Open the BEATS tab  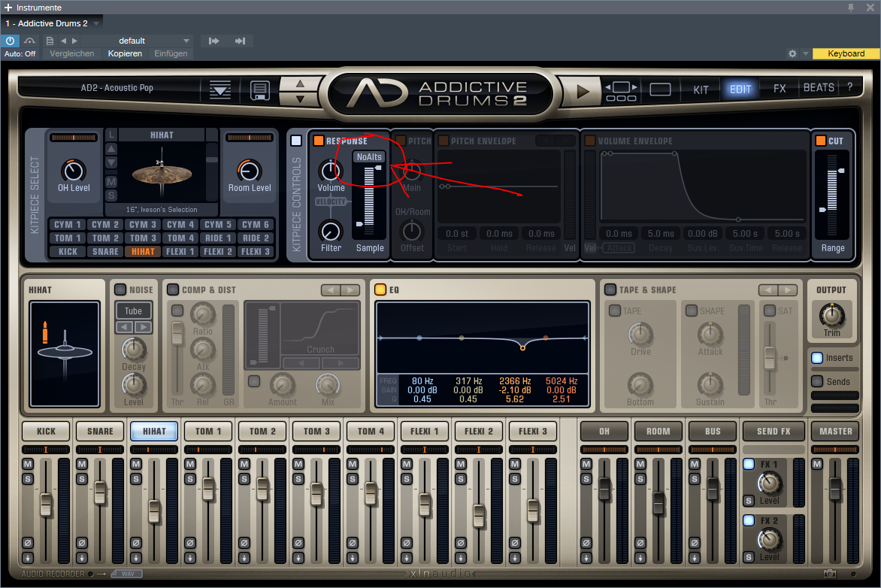[x=819, y=88]
